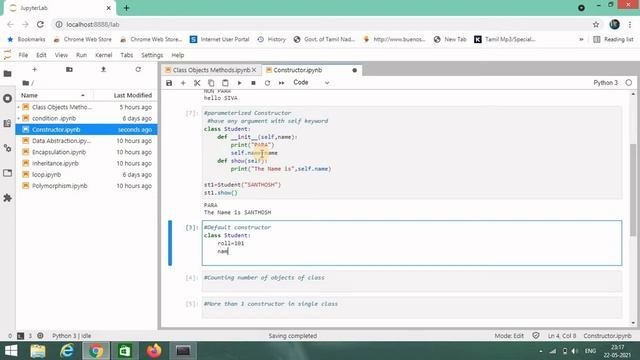
Task: Click the Ln 4, Col 8 status entry
Action: coord(562,336)
